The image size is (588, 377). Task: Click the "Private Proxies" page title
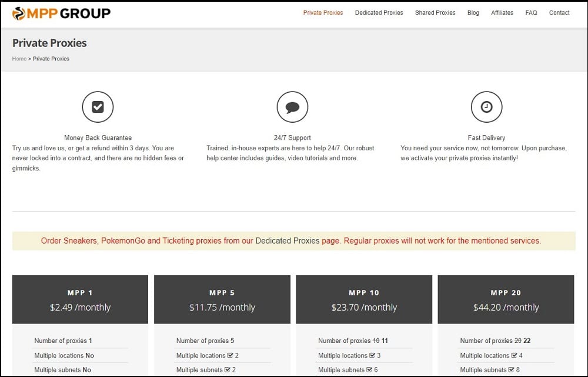tap(49, 43)
